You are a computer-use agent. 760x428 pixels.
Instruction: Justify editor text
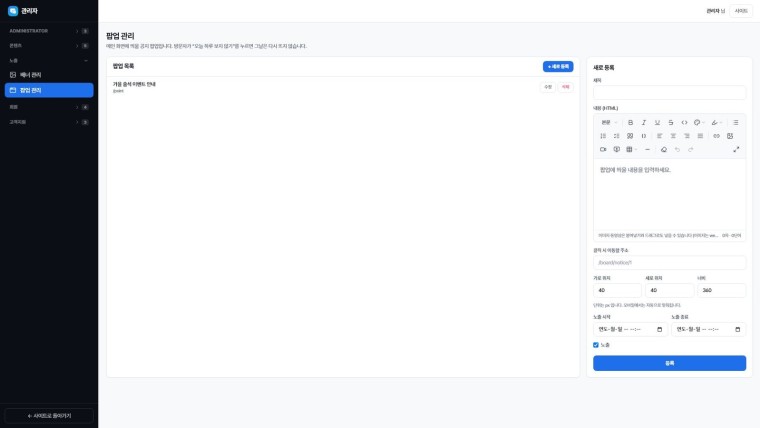tap(700, 136)
